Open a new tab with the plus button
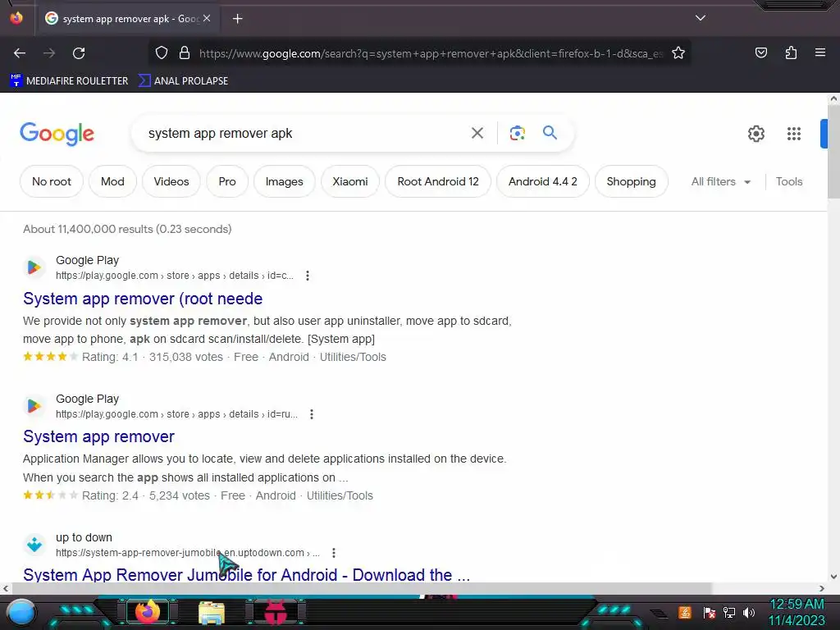The image size is (840, 630). click(237, 19)
